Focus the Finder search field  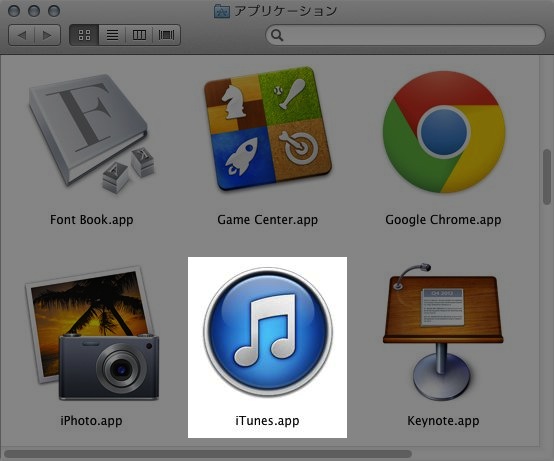click(x=405, y=35)
